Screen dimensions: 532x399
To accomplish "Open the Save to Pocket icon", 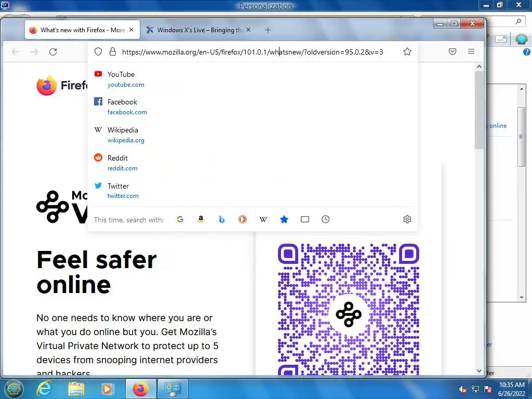I will [x=453, y=51].
